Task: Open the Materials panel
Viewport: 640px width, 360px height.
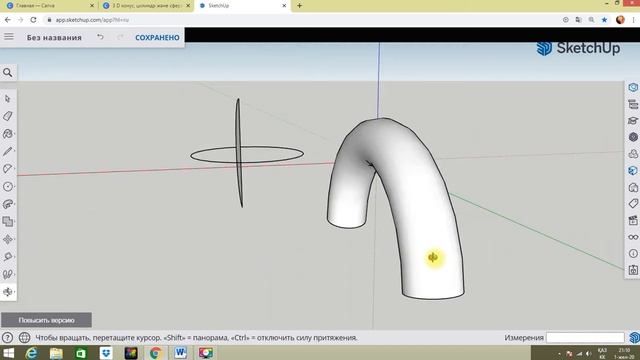Action: pos(633,154)
